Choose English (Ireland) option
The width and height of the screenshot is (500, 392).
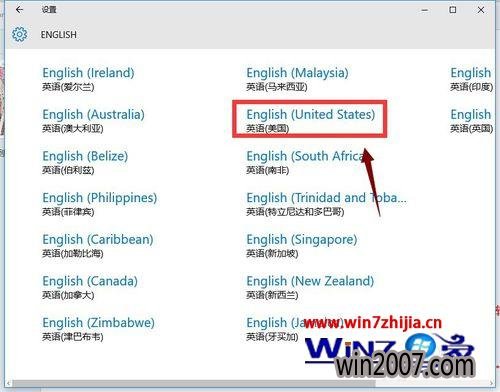coord(88,79)
